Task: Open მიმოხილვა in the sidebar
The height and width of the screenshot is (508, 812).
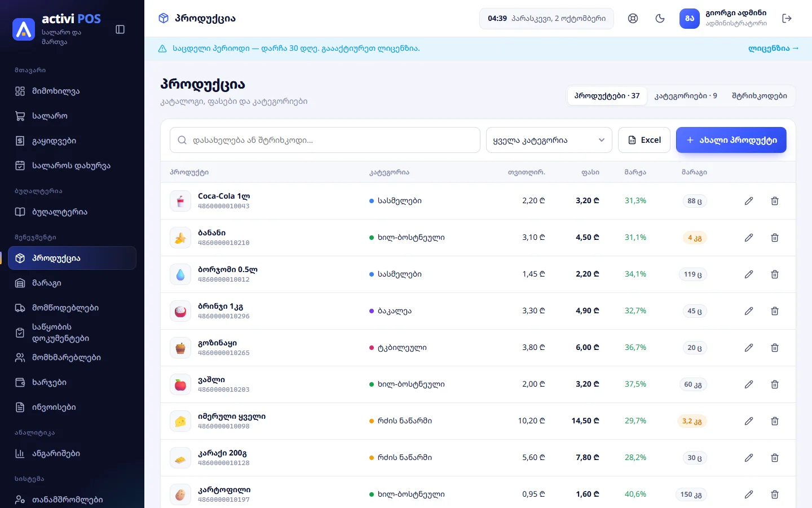Action: click(x=72, y=91)
